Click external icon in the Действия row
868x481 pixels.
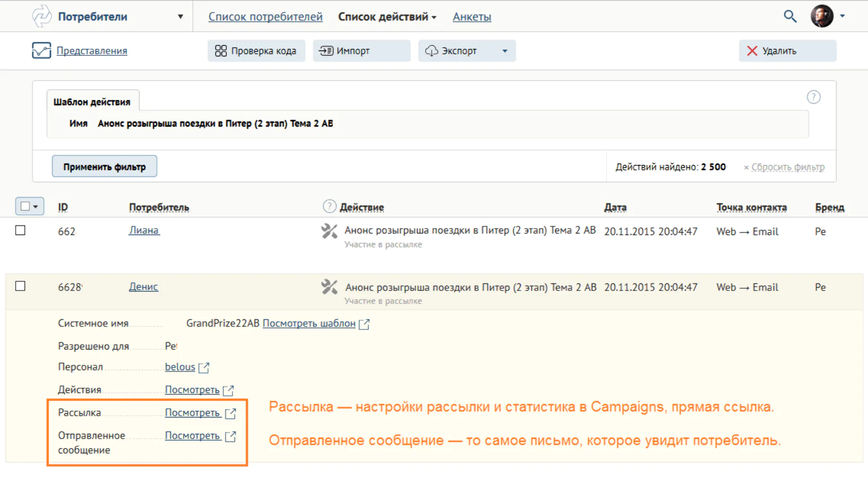pos(229,390)
